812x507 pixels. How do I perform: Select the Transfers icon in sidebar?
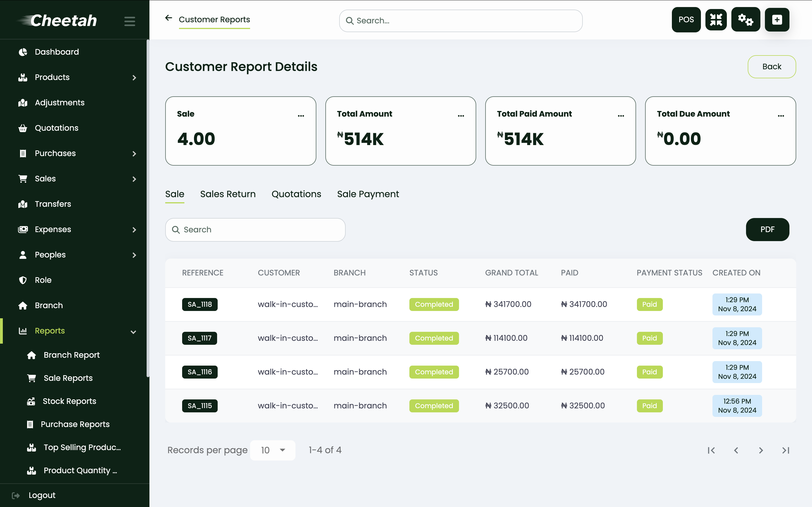pyautogui.click(x=23, y=204)
